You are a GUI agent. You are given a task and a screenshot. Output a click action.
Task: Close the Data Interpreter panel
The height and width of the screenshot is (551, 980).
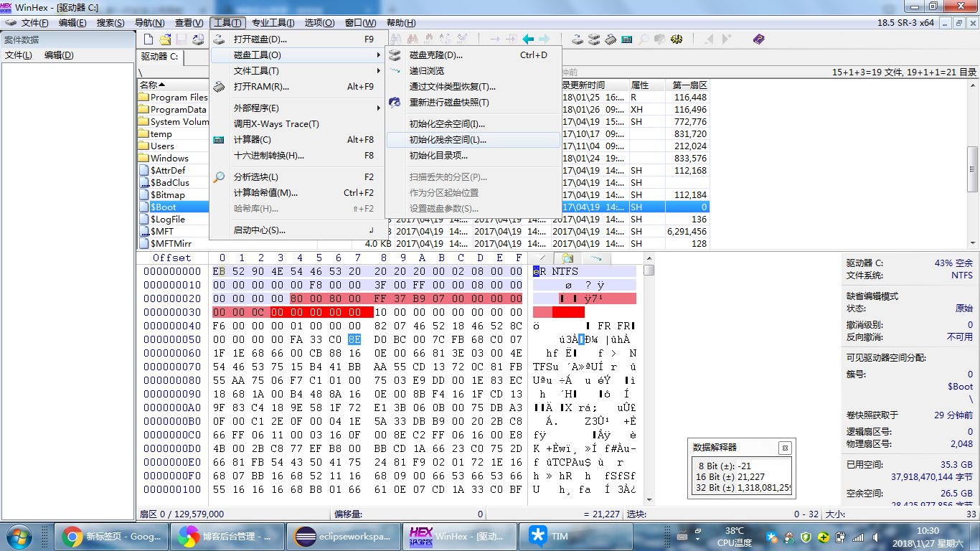[785, 448]
